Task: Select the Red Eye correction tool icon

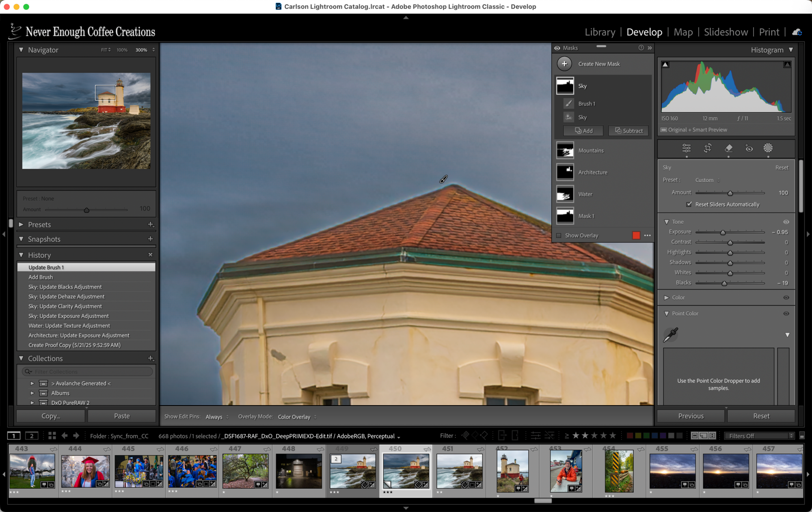Action: coord(749,148)
